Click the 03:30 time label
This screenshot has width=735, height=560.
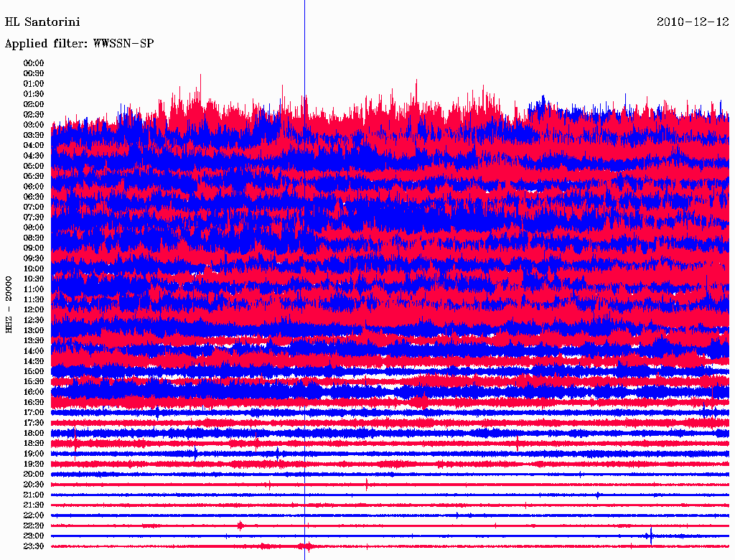click(34, 135)
